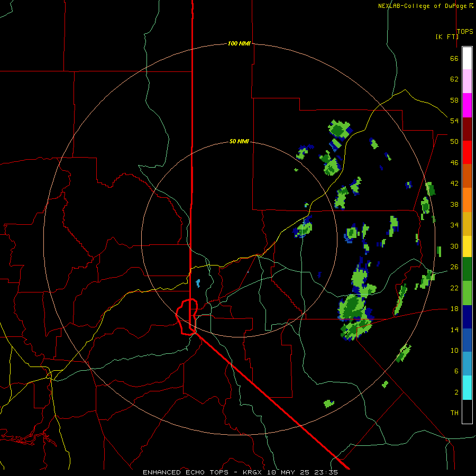Click the dark green 26-30 kft swatch

tap(467, 269)
